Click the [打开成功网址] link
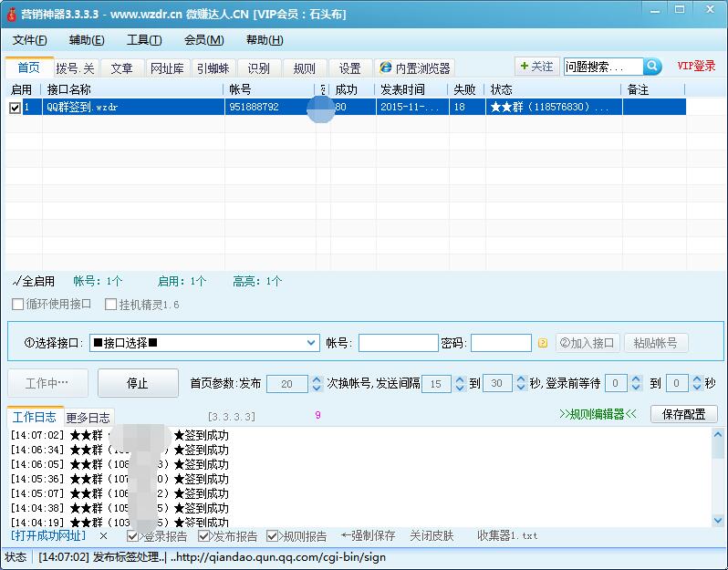This screenshot has height=570, width=728. click(48, 535)
